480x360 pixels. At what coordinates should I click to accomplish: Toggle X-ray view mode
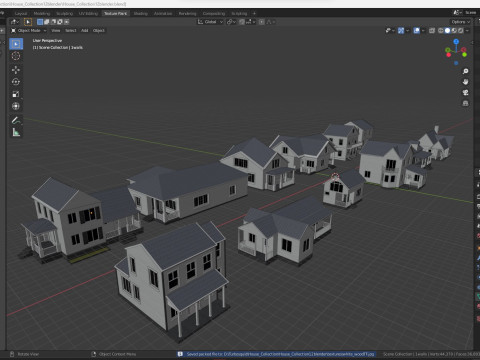click(432, 31)
